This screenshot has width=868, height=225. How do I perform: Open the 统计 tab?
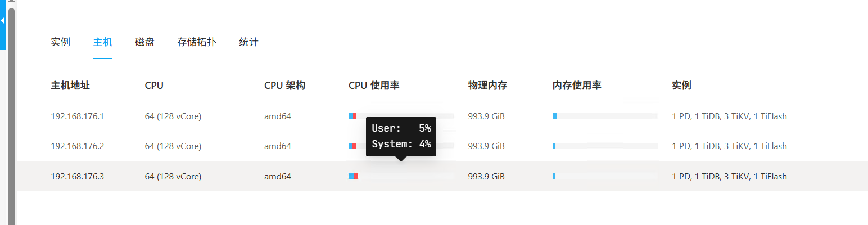[248, 42]
